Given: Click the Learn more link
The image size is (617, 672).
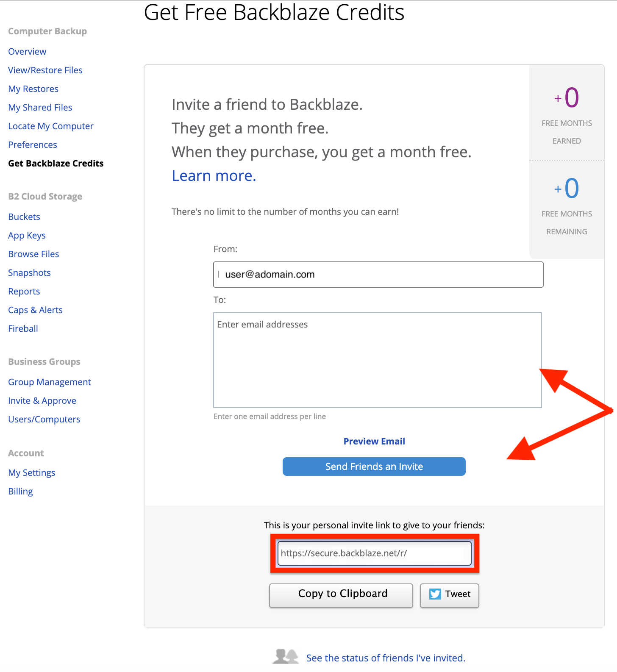Looking at the screenshot, I should pos(214,175).
